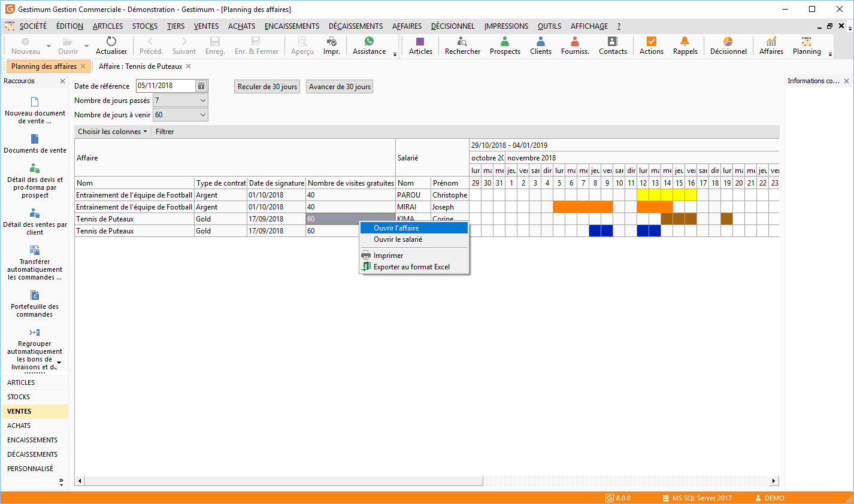The width and height of the screenshot is (854, 504).
Task: Click the MIRAI name cell
Action: point(413,207)
